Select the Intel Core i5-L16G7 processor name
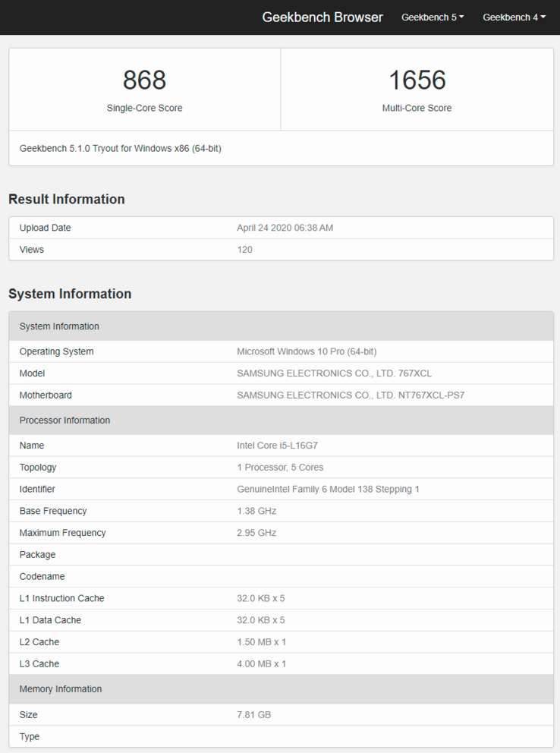This screenshot has width=560, height=753. point(277,446)
